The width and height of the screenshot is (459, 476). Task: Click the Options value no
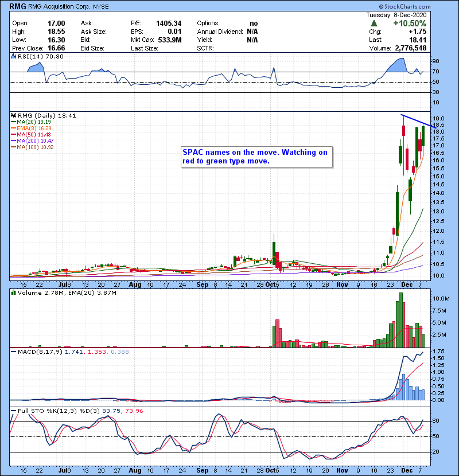[x=254, y=24]
